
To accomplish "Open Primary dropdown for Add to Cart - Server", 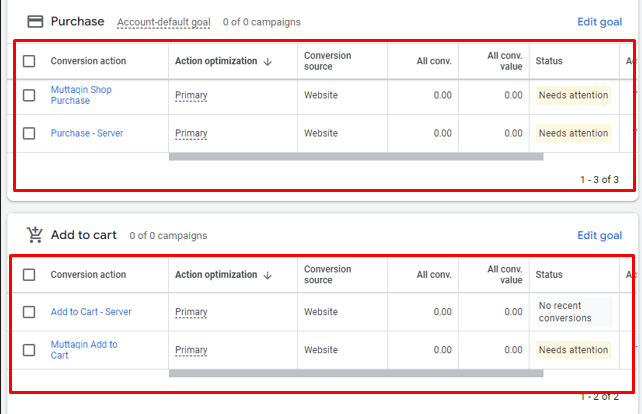I will click(x=191, y=312).
